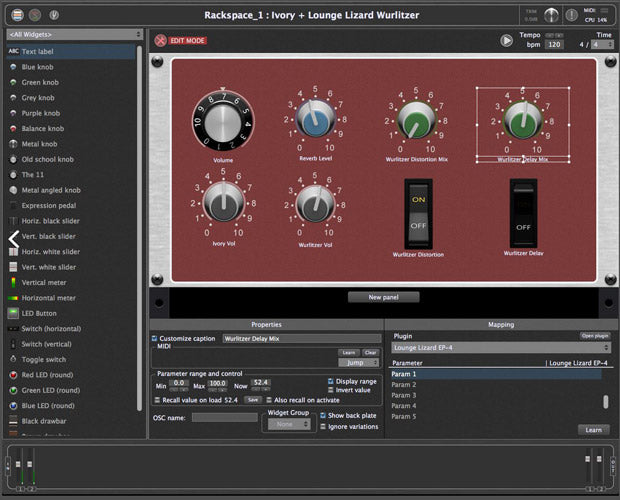Click the Open plugin button
This screenshot has height=500, width=620.
point(595,336)
